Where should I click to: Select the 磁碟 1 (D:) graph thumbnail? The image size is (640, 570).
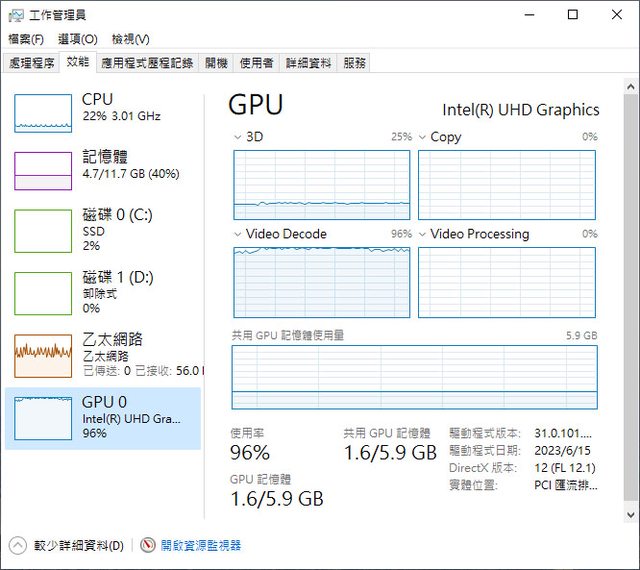[43, 292]
